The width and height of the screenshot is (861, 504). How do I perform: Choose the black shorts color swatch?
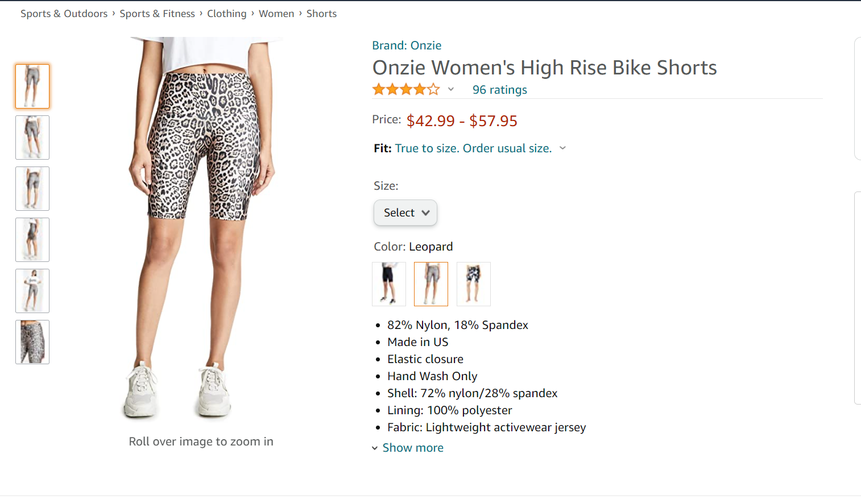pos(389,284)
